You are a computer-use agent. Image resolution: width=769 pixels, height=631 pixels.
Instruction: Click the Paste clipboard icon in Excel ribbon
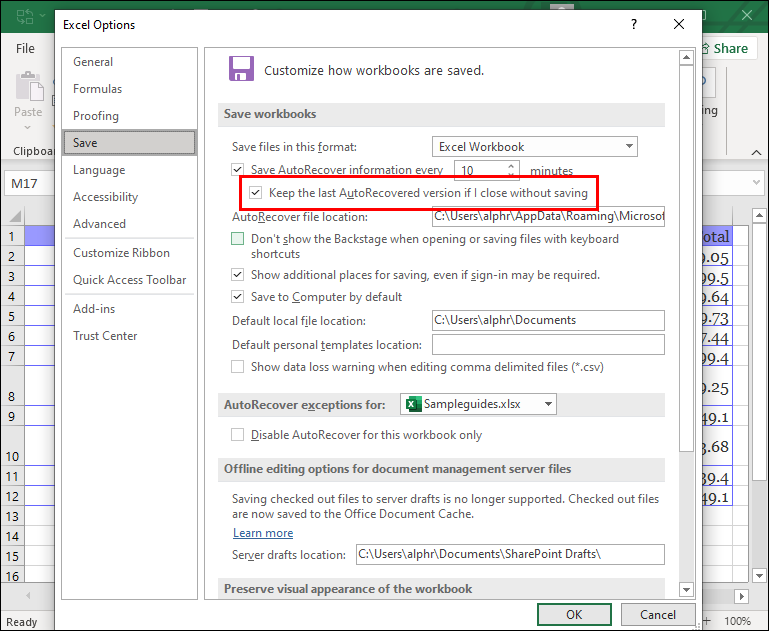[x=29, y=86]
